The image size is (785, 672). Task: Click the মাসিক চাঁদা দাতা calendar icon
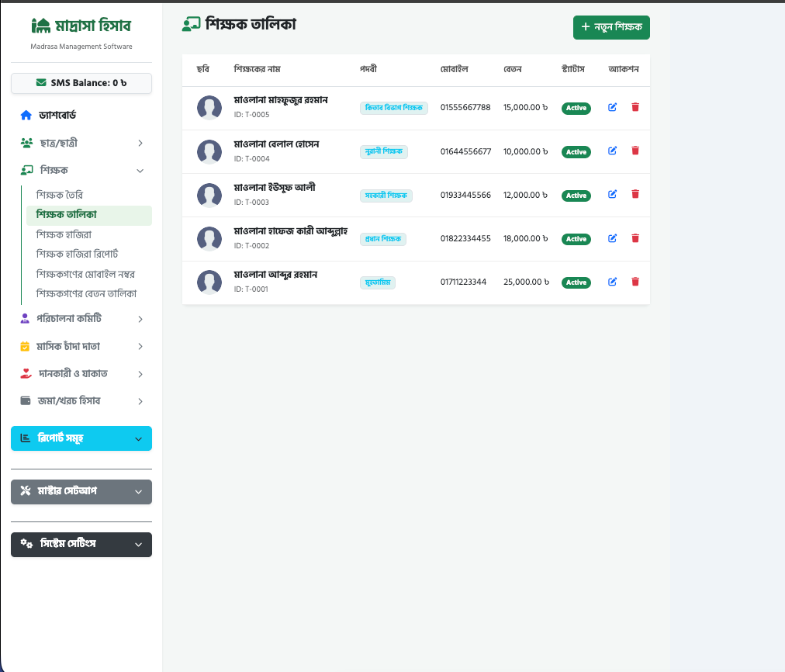coord(25,346)
